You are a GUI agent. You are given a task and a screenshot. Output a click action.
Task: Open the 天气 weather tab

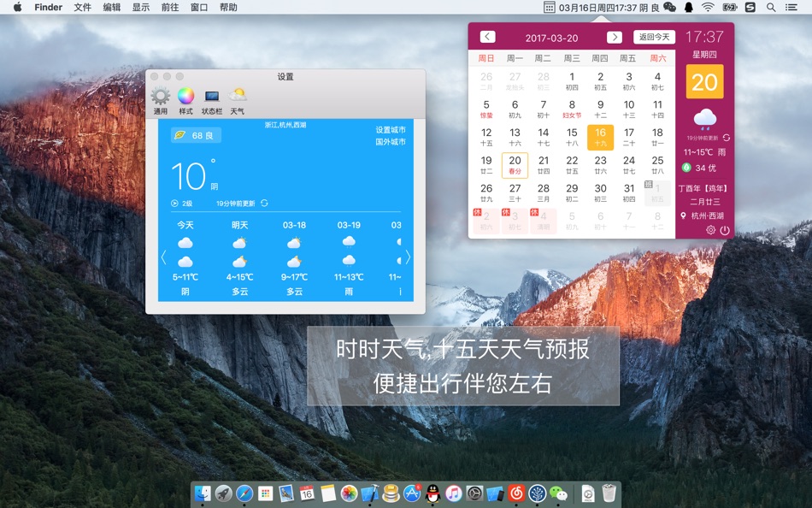click(237, 101)
